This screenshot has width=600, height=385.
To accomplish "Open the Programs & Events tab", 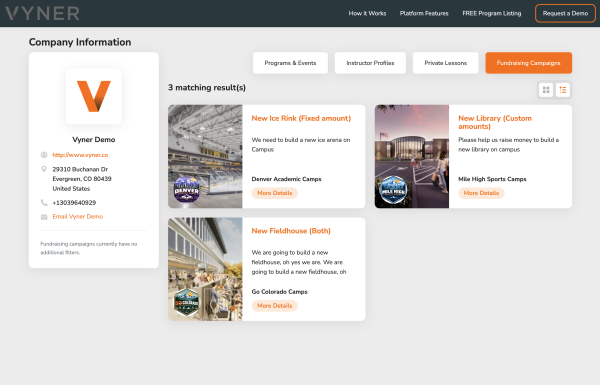I will 290,63.
